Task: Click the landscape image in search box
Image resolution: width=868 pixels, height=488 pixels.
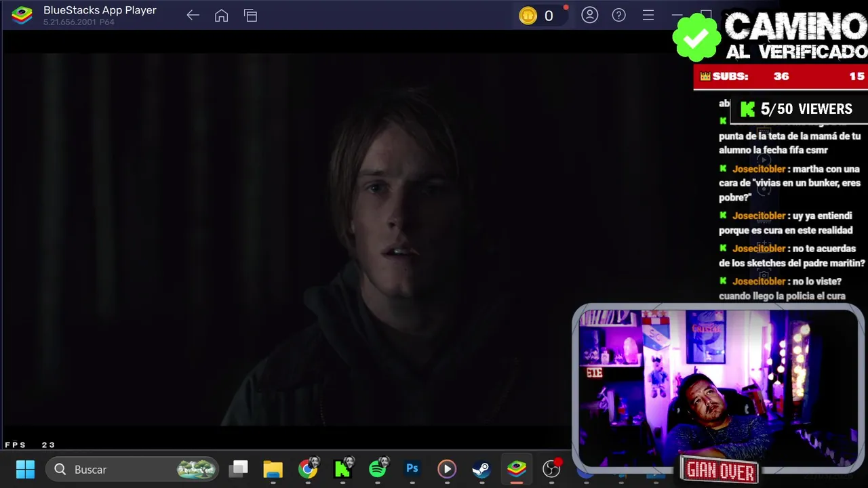Action: click(x=196, y=469)
